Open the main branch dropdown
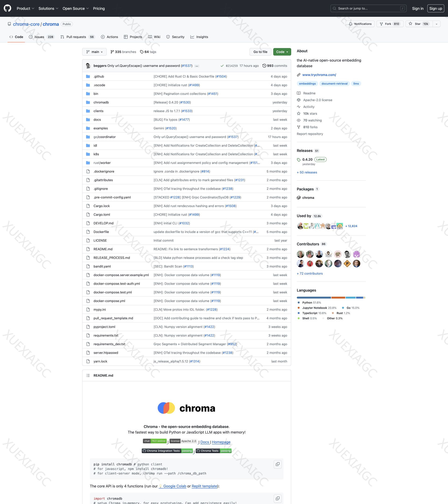The image size is (448, 504). click(94, 52)
